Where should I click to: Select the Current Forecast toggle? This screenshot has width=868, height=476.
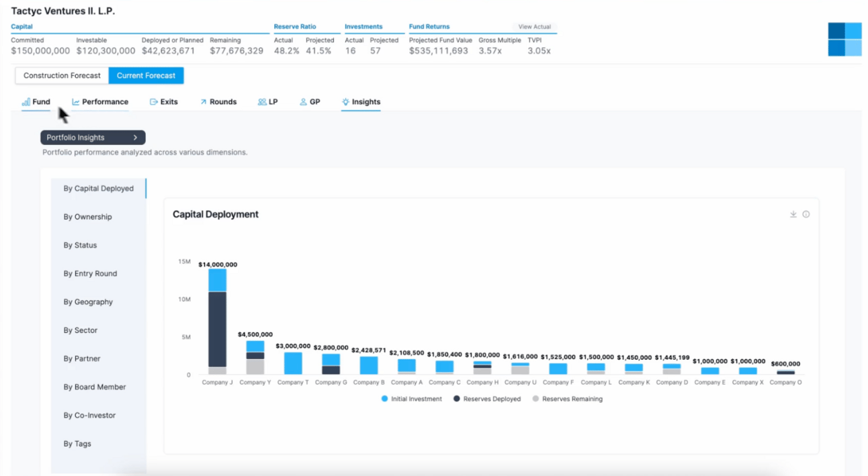(x=146, y=75)
